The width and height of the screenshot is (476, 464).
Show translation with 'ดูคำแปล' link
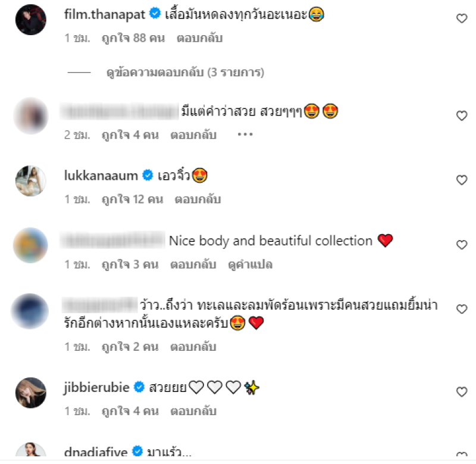250,264
